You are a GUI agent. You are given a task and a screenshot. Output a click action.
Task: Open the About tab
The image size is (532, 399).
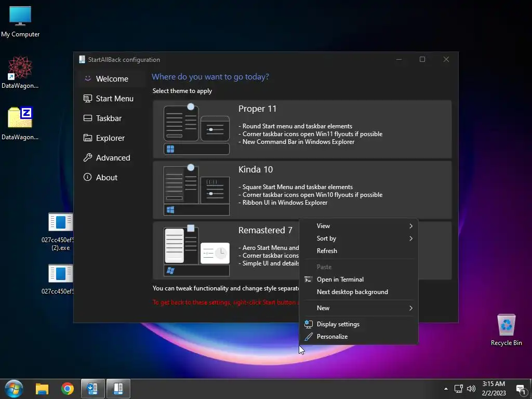pyautogui.click(x=111, y=177)
